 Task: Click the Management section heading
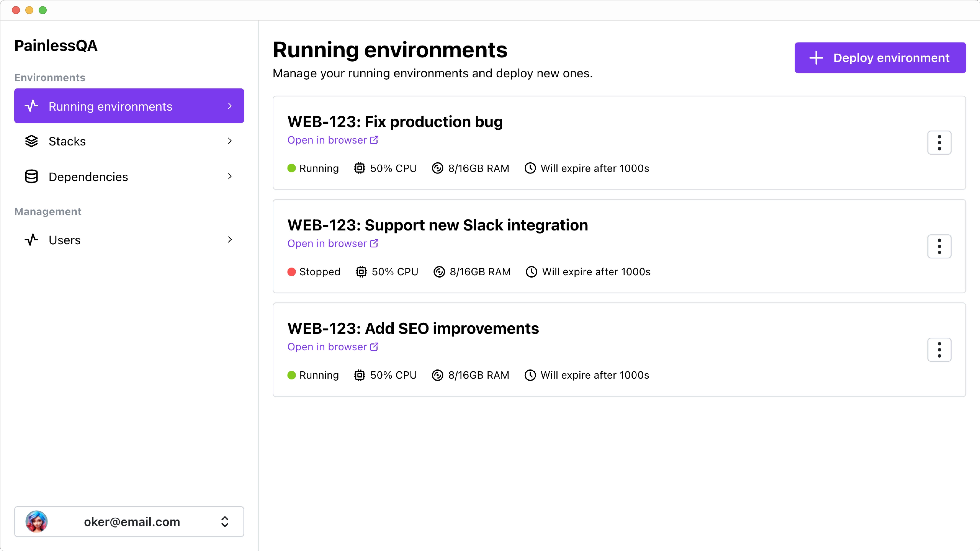point(48,211)
